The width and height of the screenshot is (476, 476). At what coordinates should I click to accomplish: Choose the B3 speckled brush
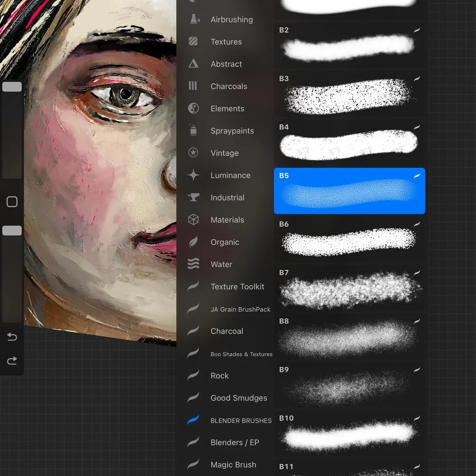(349, 95)
